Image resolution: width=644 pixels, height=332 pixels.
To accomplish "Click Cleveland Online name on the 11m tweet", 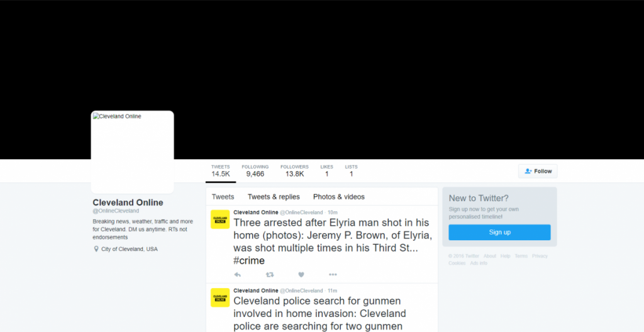I will [x=256, y=290].
